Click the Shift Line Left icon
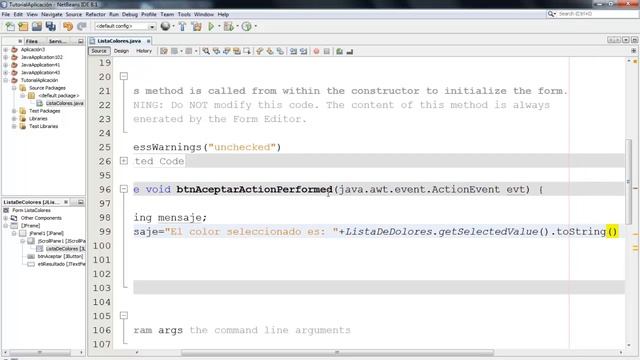640x360 pixels. 293,51
